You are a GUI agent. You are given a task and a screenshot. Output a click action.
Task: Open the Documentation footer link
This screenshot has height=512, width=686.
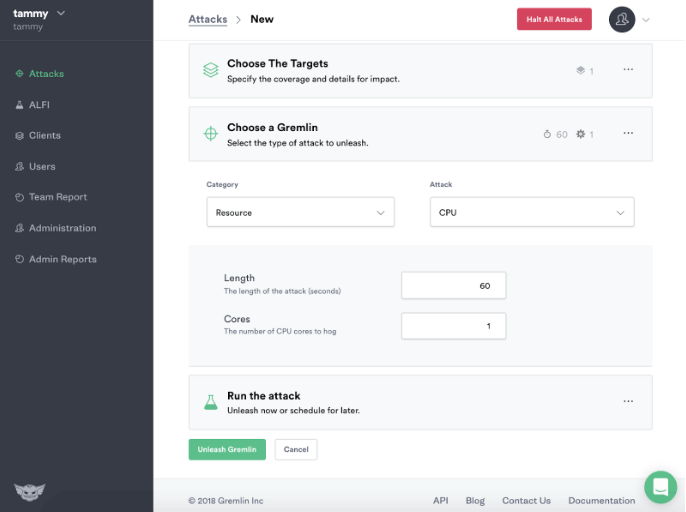coord(602,501)
